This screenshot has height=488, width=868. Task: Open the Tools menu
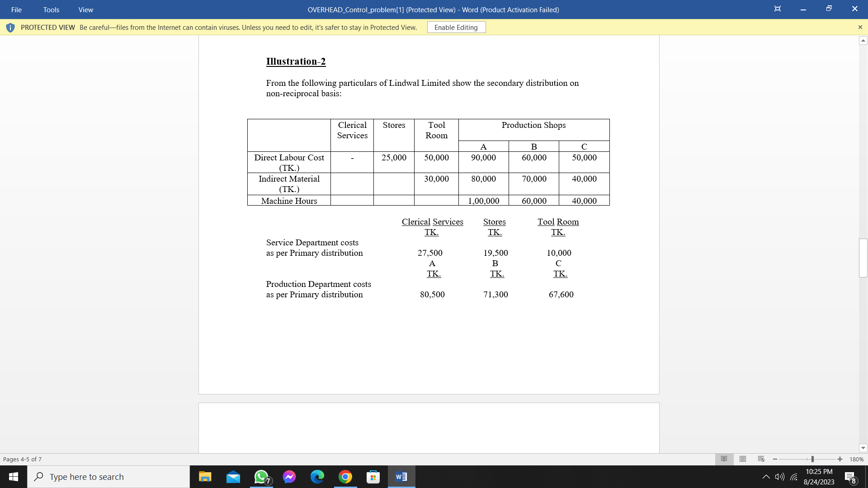51,9
